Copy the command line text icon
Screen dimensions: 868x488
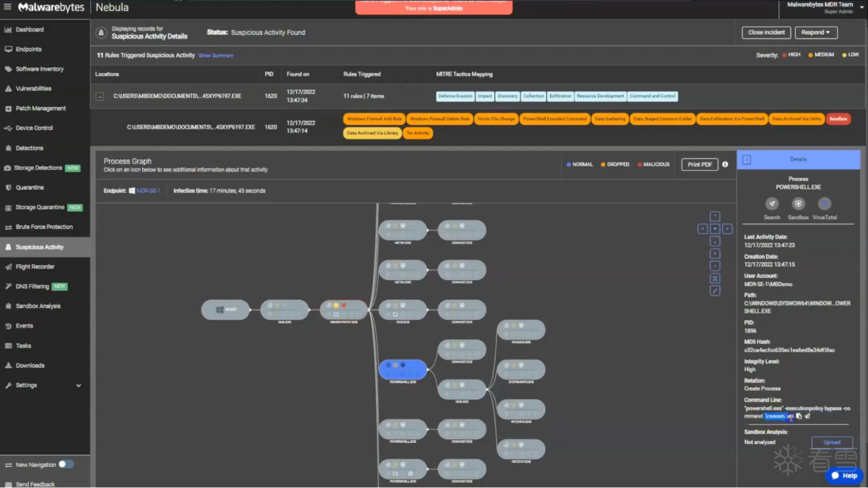click(799, 416)
